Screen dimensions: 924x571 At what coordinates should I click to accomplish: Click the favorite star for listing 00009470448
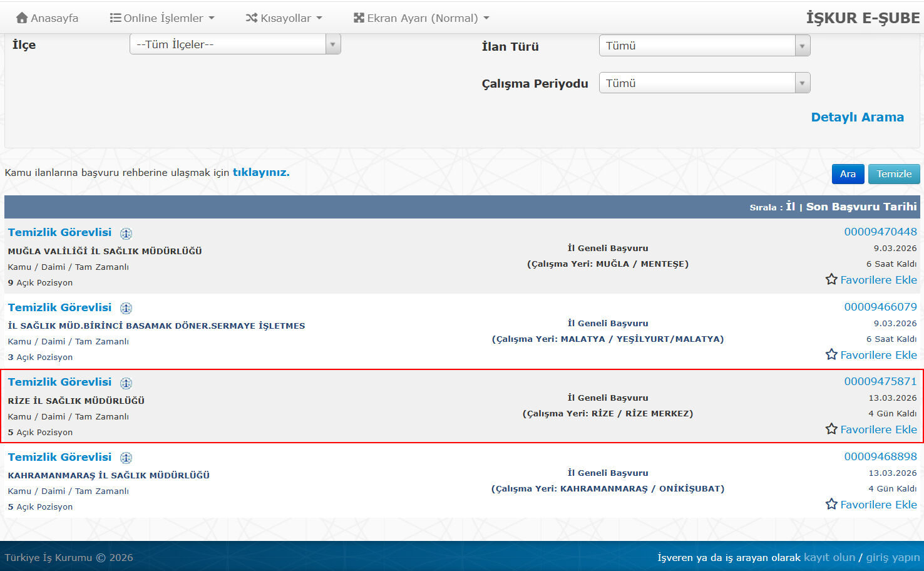tap(831, 279)
